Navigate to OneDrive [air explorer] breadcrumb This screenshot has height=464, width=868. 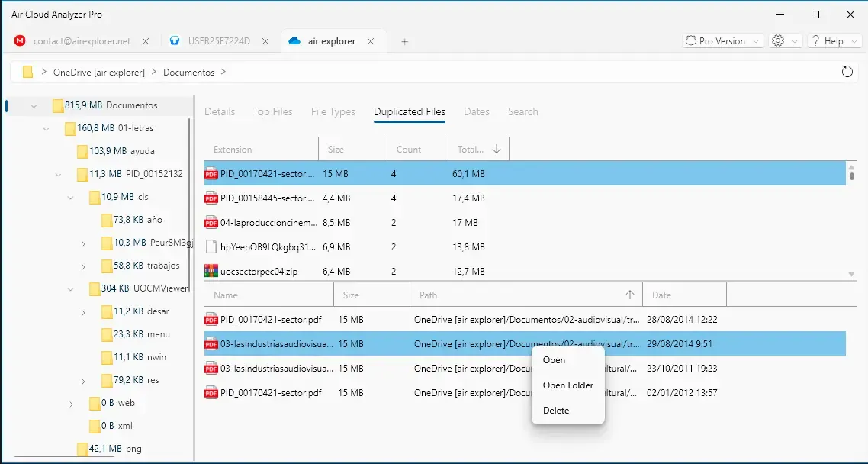(99, 72)
